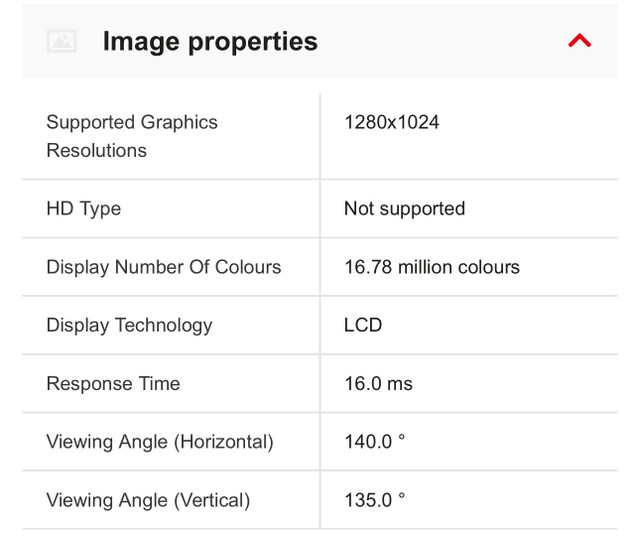The height and width of the screenshot is (536, 640).
Task: Click the 135.0 viewing angle value
Action: pyautogui.click(x=369, y=499)
